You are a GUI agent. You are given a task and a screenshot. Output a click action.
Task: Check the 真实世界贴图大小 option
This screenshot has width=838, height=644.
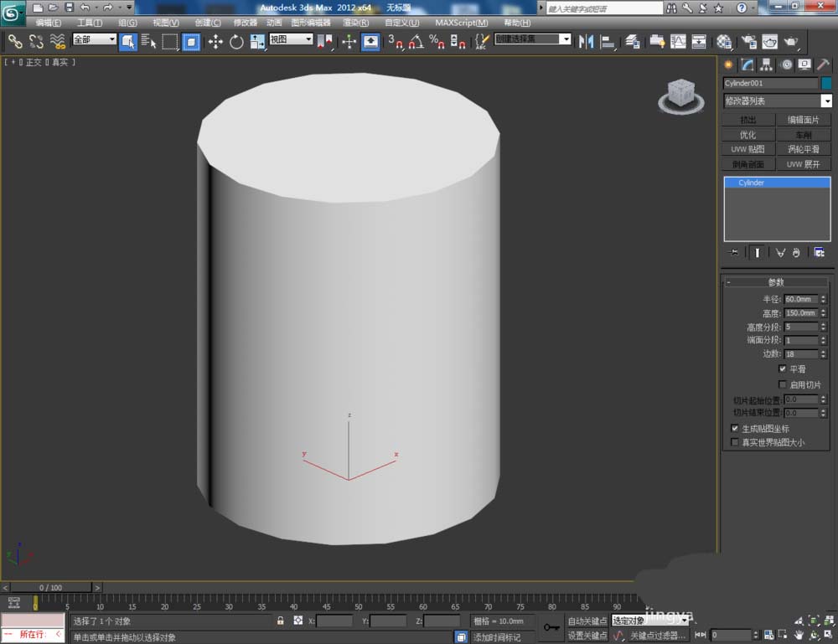click(x=735, y=442)
